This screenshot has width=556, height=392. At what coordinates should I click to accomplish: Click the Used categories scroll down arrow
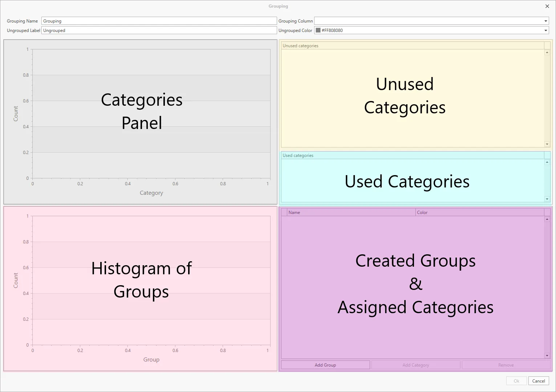pyautogui.click(x=547, y=199)
